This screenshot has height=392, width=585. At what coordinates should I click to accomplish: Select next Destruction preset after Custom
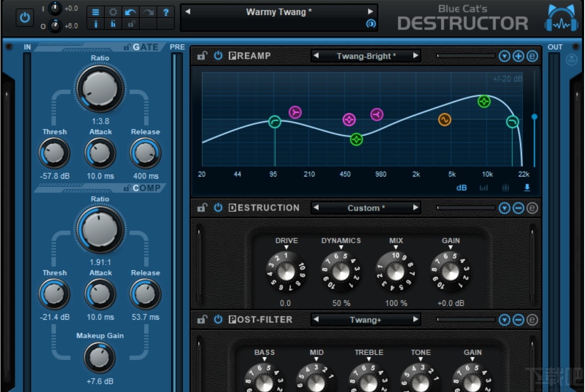point(416,208)
